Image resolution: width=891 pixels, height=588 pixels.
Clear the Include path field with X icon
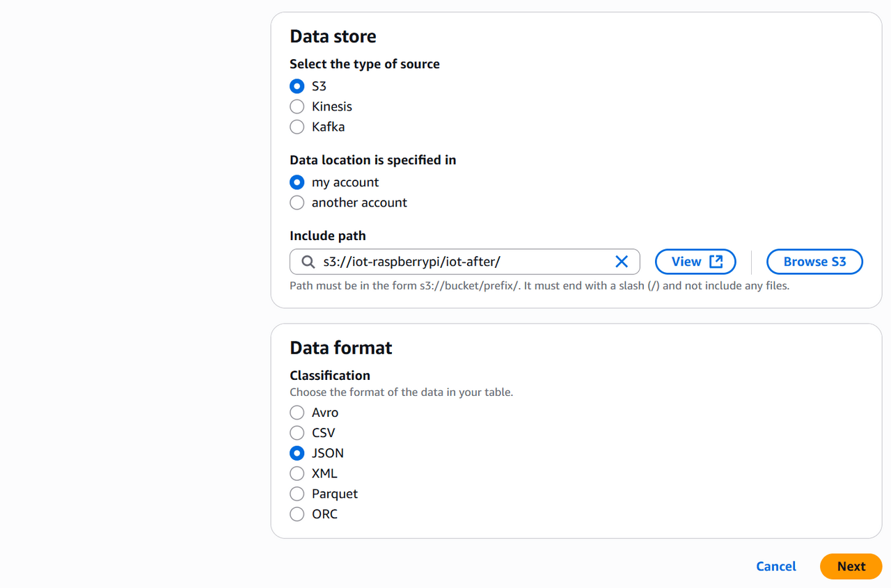click(622, 262)
